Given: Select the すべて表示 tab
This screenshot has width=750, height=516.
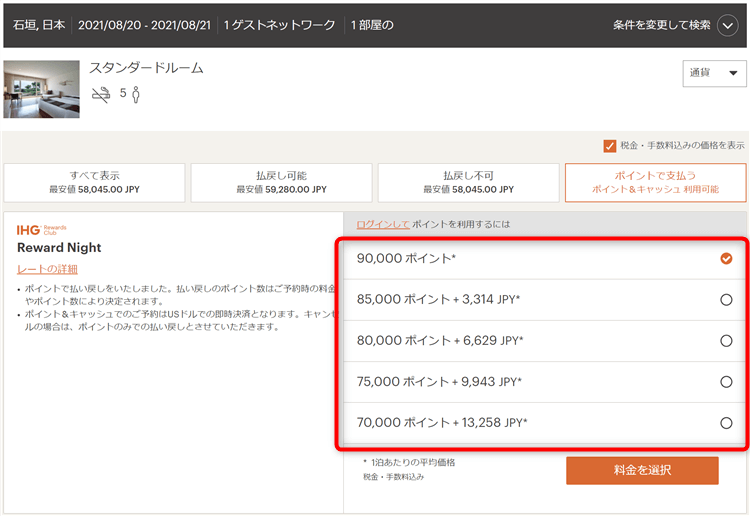Looking at the screenshot, I should (95, 182).
